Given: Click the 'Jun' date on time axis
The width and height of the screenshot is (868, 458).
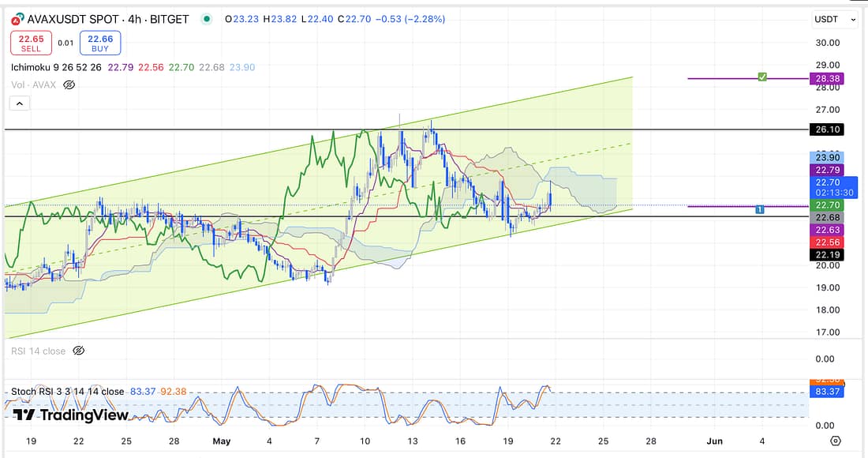Looking at the screenshot, I should (x=714, y=441).
